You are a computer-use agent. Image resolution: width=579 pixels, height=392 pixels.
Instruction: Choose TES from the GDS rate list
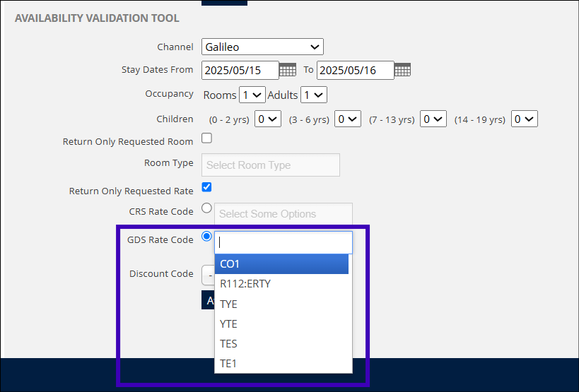[282, 344]
